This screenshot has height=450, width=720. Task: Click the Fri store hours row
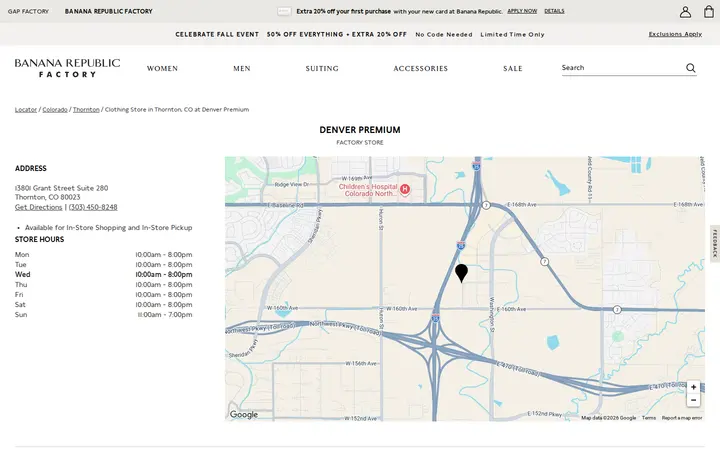click(103, 295)
